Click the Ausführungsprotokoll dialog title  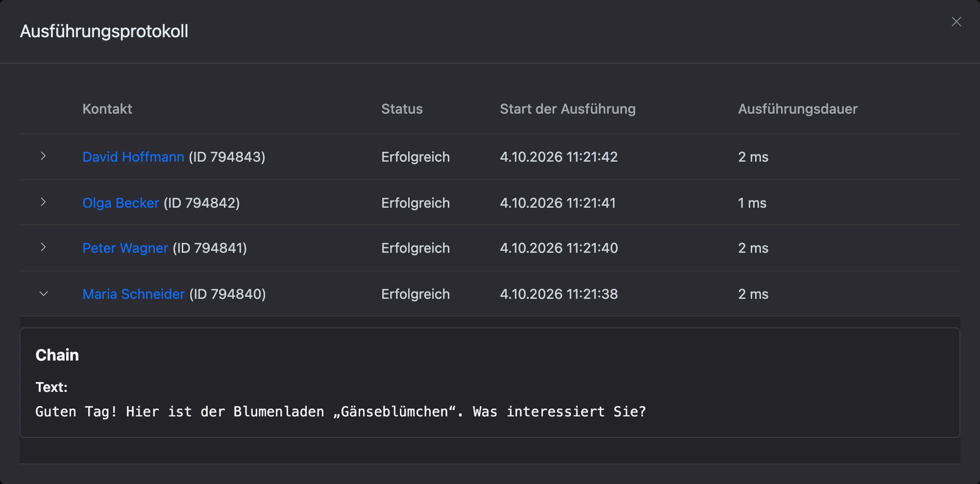(104, 31)
